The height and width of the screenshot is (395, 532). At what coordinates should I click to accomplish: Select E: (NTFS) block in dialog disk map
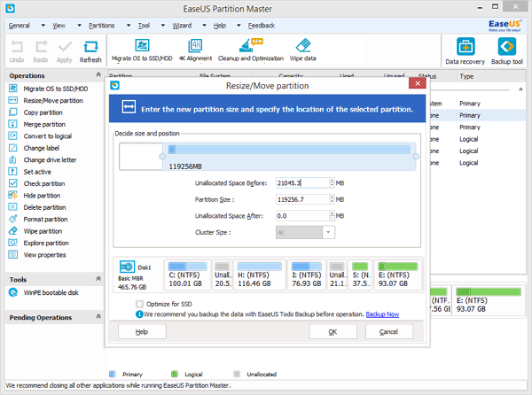click(x=398, y=275)
